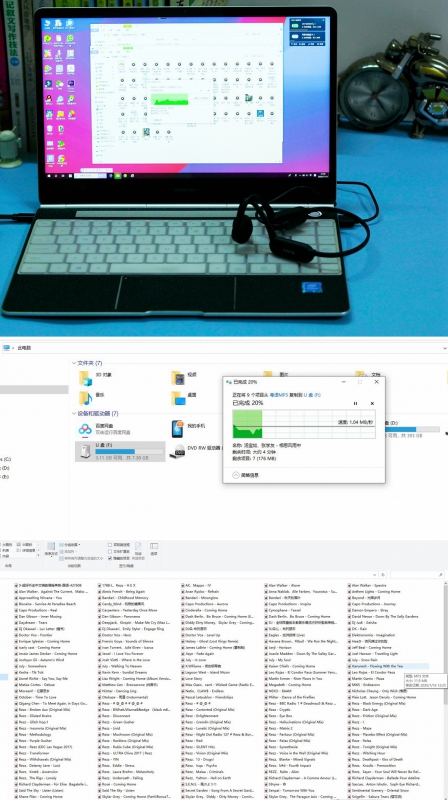
Task: Open the 3D 对象 folder icon
Action: [x=85, y=378]
